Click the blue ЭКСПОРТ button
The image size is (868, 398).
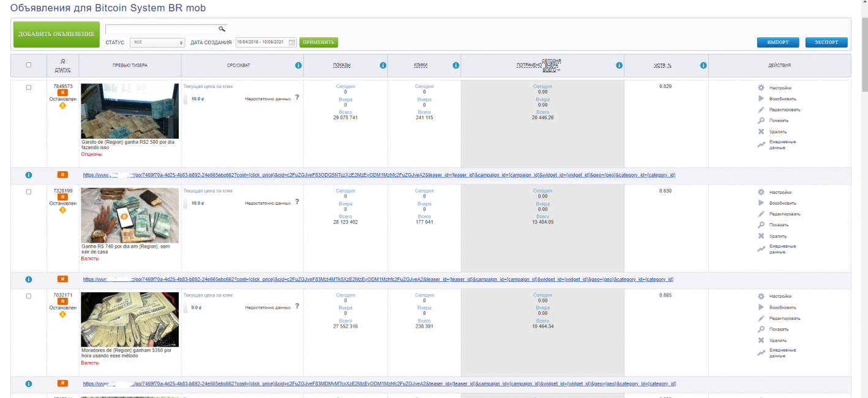(826, 42)
